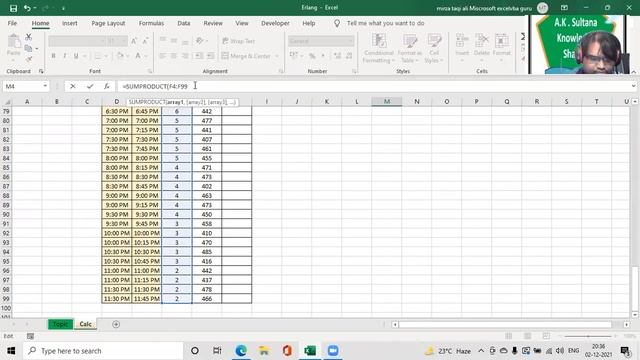
Task: Open Clipboard dialog launcher
Action: 41,71
